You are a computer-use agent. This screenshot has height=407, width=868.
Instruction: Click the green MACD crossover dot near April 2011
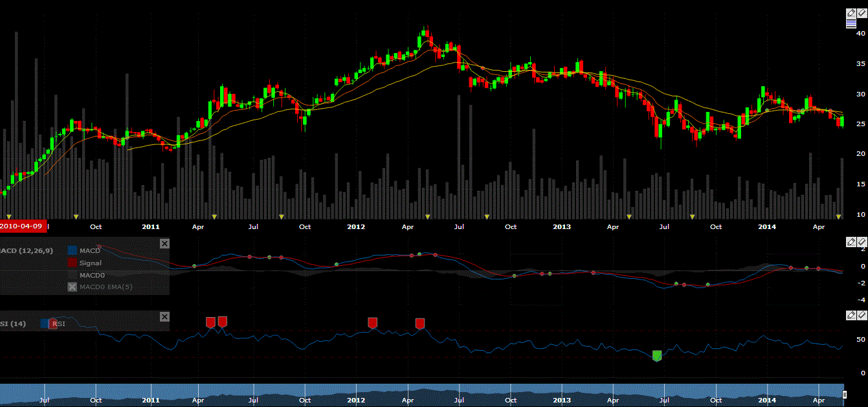point(194,266)
